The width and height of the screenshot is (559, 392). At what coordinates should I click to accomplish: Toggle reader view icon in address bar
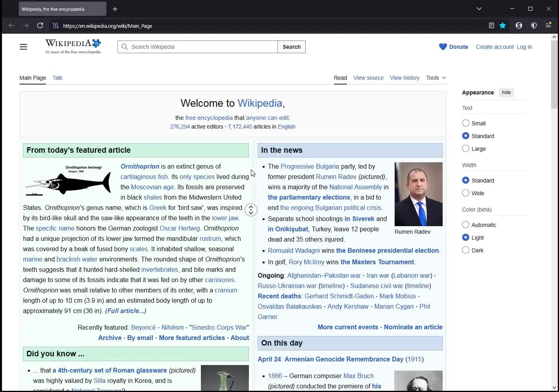coord(492,25)
